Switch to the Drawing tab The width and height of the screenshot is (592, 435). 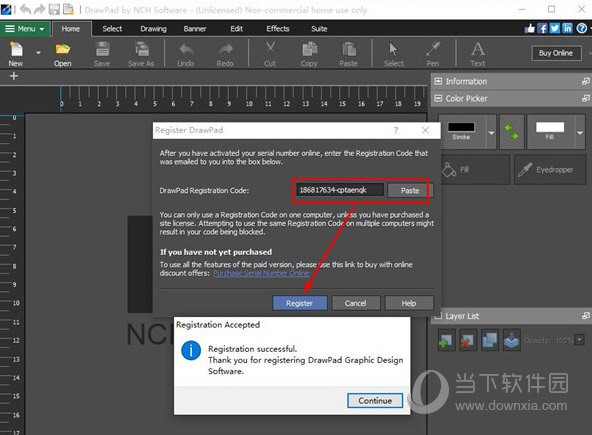pos(153,29)
